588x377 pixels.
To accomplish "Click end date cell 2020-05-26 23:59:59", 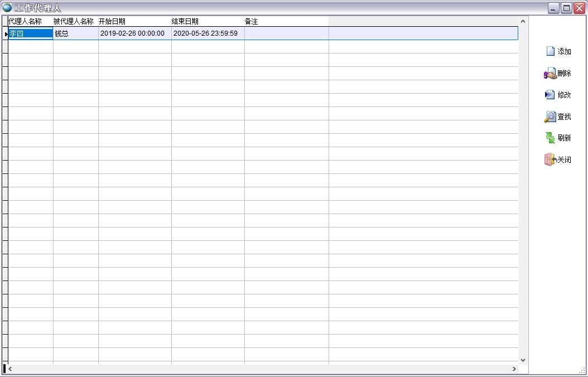I will (206, 33).
